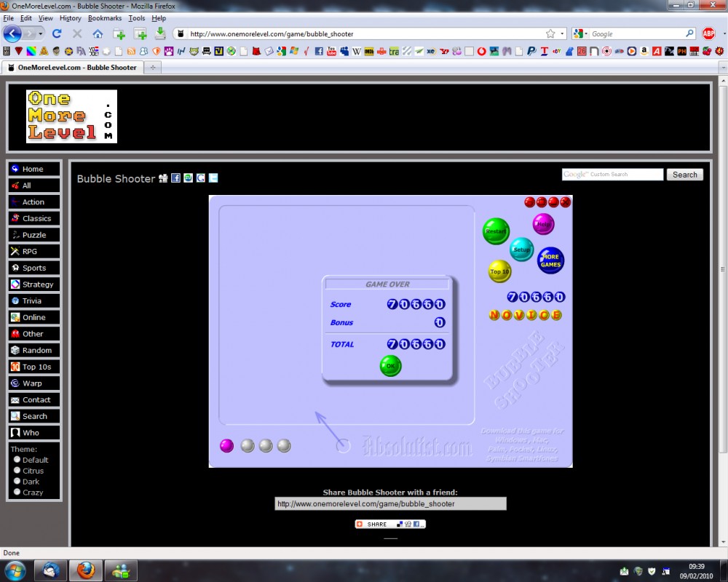The image size is (728, 582).
Task: Confirm game over with green OK bubble
Action: [390, 366]
